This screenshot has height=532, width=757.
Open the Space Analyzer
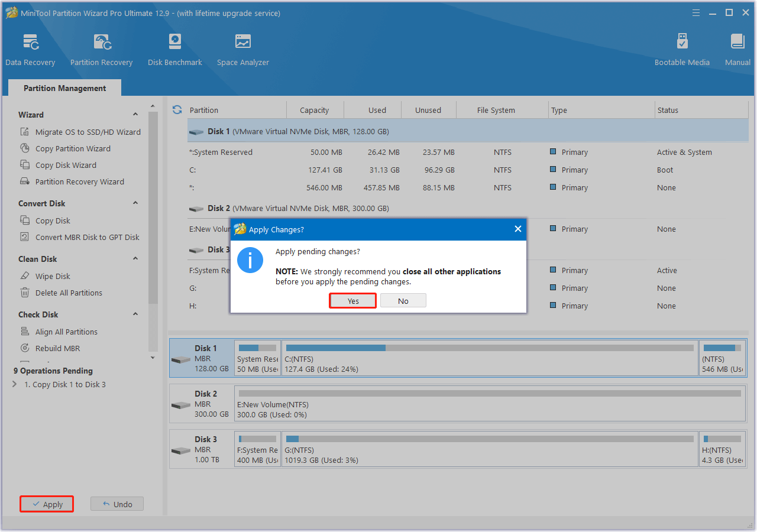pos(242,47)
